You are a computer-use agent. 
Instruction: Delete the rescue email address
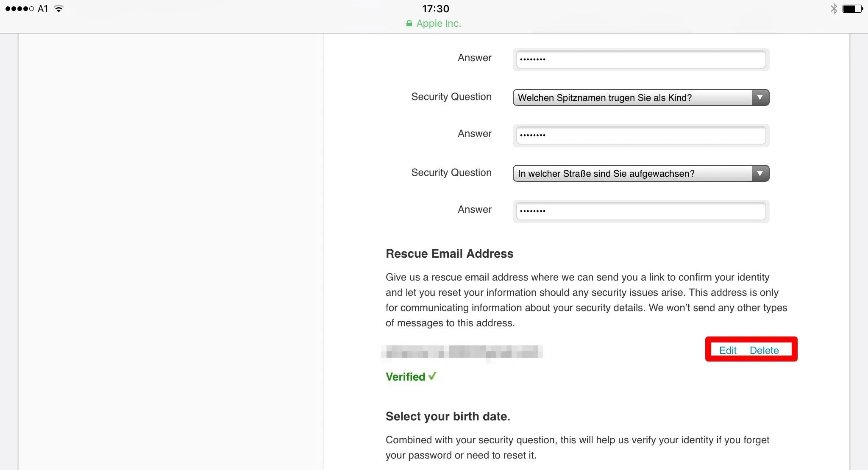[x=764, y=350]
